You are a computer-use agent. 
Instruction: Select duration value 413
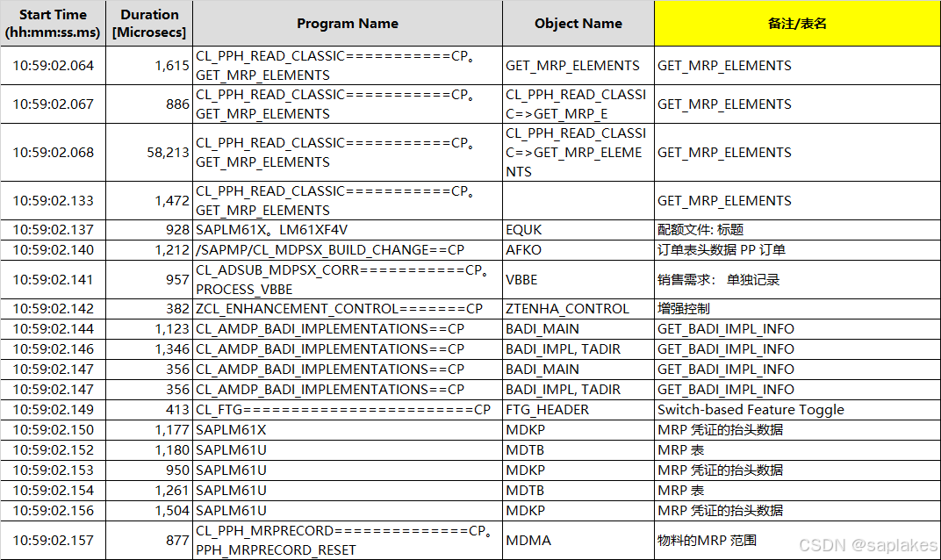[177, 410]
